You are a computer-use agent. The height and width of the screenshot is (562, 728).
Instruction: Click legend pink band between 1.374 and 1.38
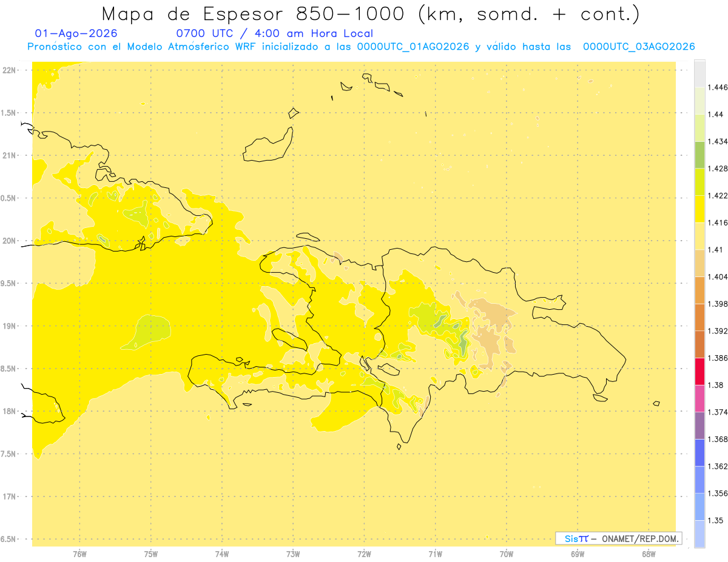point(699,398)
